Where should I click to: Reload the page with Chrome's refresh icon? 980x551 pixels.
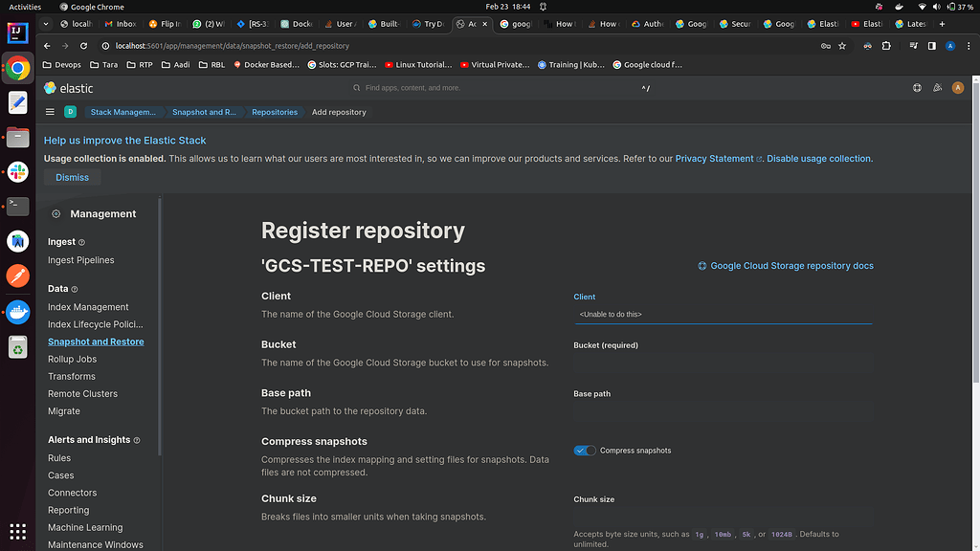[83, 44]
